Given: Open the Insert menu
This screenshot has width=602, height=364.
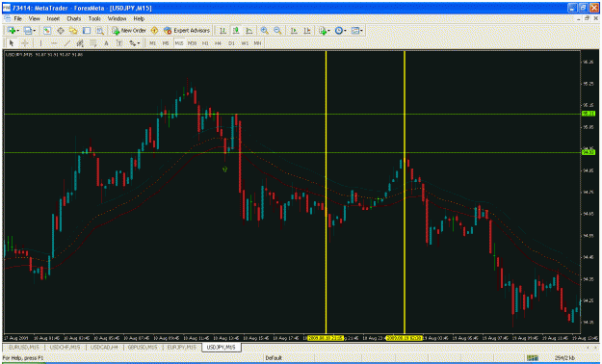Looking at the screenshot, I should (x=53, y=18).
